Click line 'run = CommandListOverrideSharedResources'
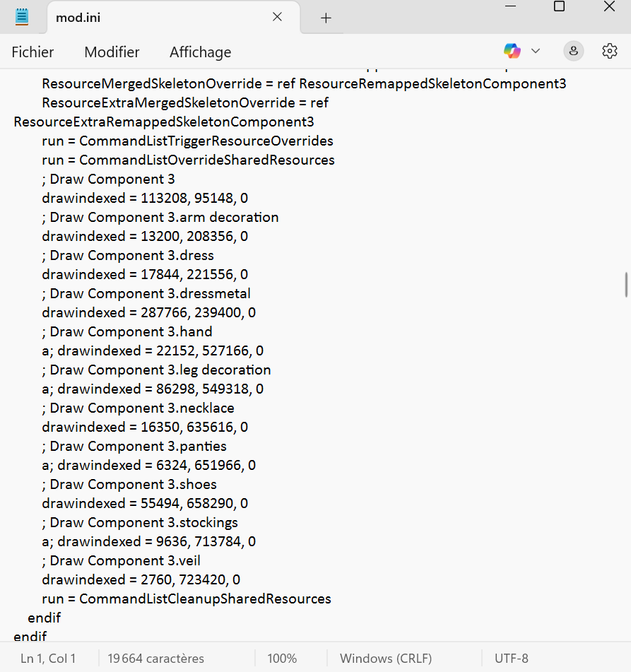The image size is (631, 672). tap(188, 160)
